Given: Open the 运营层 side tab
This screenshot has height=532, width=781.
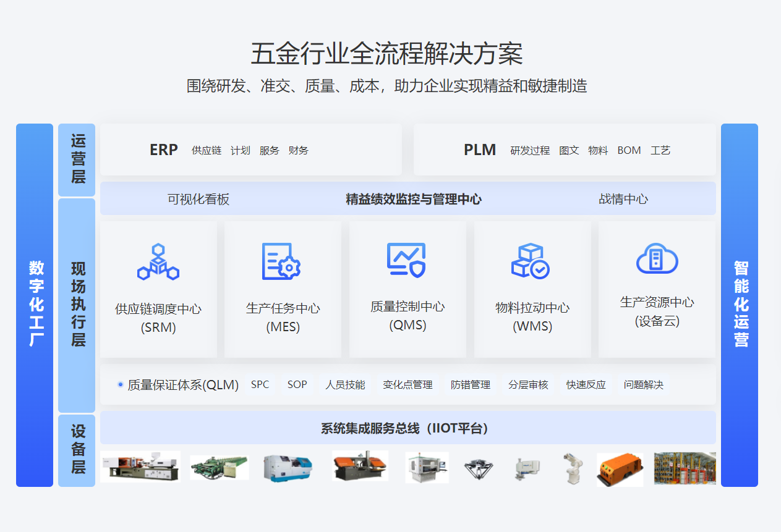Looking at the screenshot, I should pyautogui.click(x=77, y=159).
